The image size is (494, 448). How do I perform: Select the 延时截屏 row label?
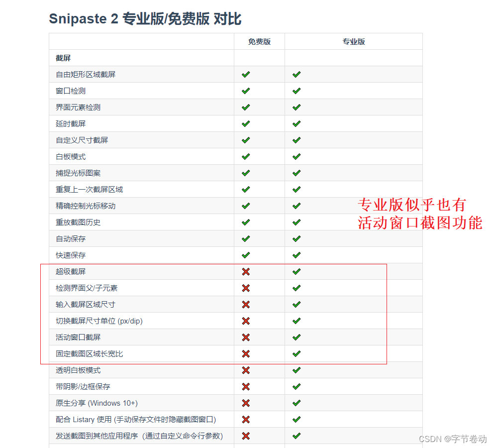pos(71,123)
